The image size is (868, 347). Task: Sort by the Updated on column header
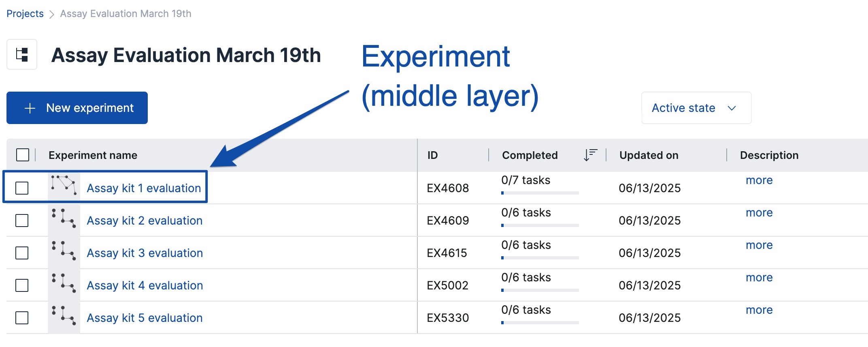tap(649, 155)
